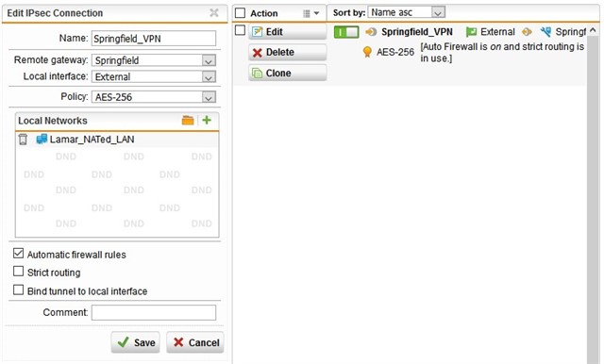Image resolution: width=604 pixels, height=364 pixels.
Task: Remove Lamar_NATed_LAN using its trash icon
Action: pyautogui.click(x=23, y=140)
